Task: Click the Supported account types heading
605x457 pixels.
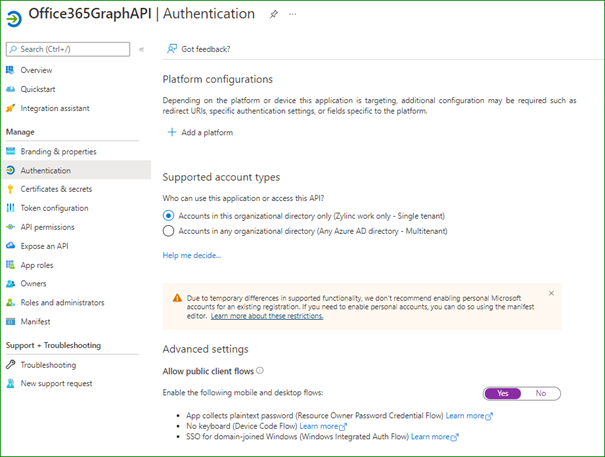Action: (221, 177)
